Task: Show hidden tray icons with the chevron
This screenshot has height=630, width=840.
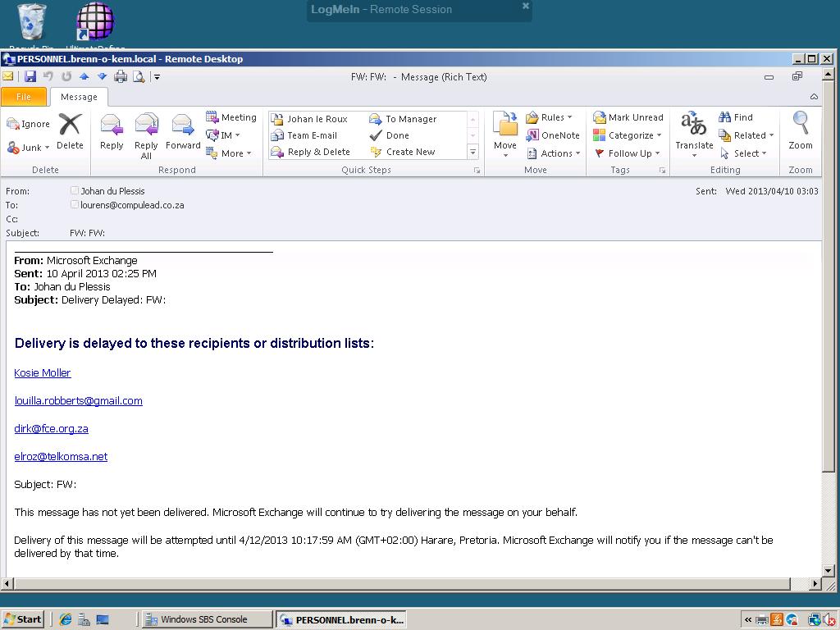Action: 748,620
